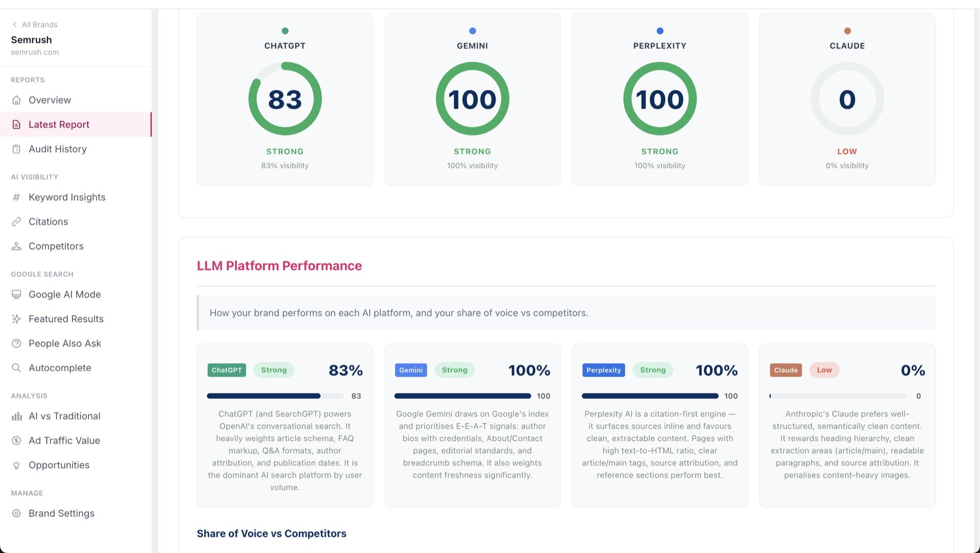Click the Citations link icon
This screenshot has height=553, width=980.
pyautogui.click(x=16, y=222)
